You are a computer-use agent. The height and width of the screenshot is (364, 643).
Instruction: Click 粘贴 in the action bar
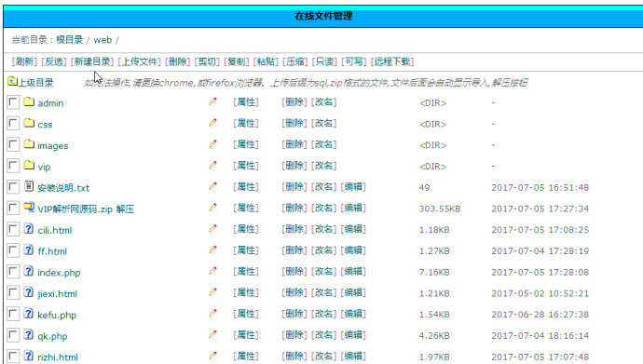[266, 61]
